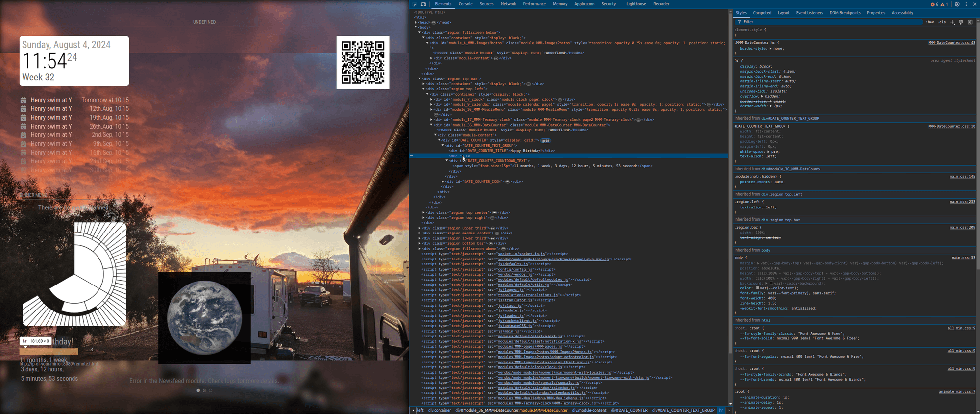Click the color swatch for var(--color-text)
Image resolution: width=980 pixels, height=414 pixels.
[758, 288]
